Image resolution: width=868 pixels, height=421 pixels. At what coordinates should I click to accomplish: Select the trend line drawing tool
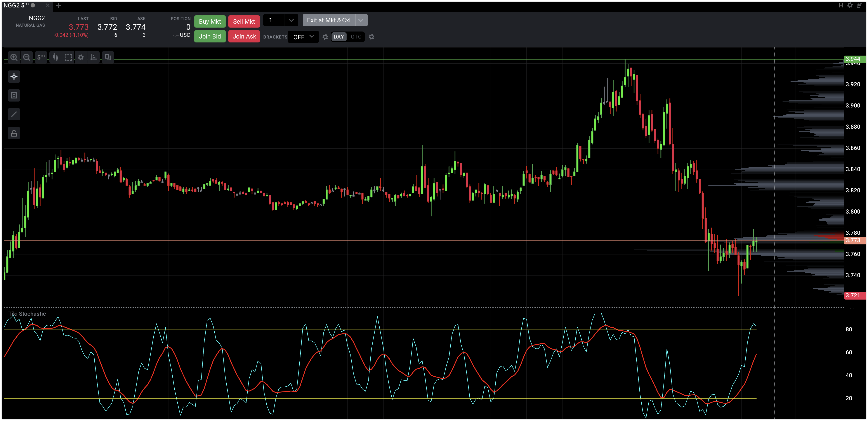tap(14, 114)
